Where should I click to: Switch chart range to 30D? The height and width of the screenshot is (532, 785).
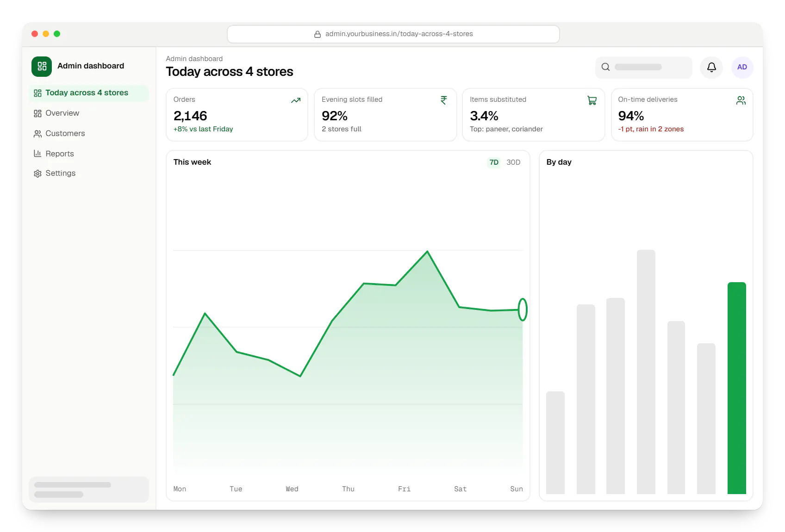(x=513, y=162)
